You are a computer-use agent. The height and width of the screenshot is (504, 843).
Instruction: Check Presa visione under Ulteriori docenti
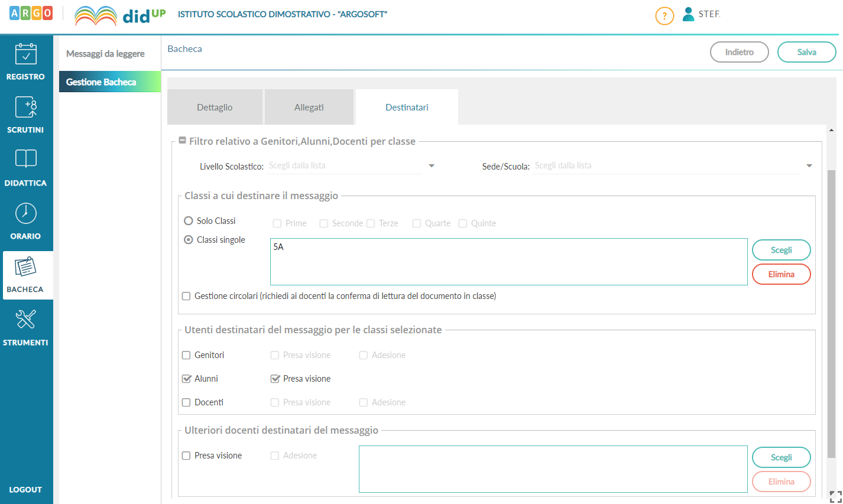click(x=186, y=456)
